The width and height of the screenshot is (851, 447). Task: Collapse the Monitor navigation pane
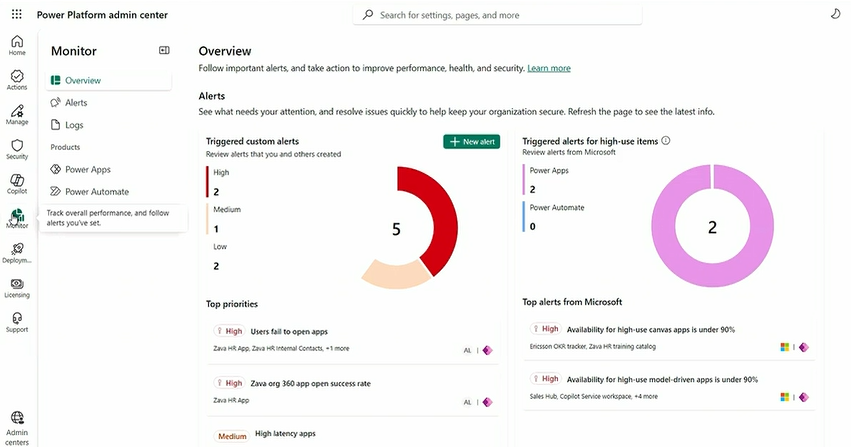pyautogui.click(x=164, y=50)
